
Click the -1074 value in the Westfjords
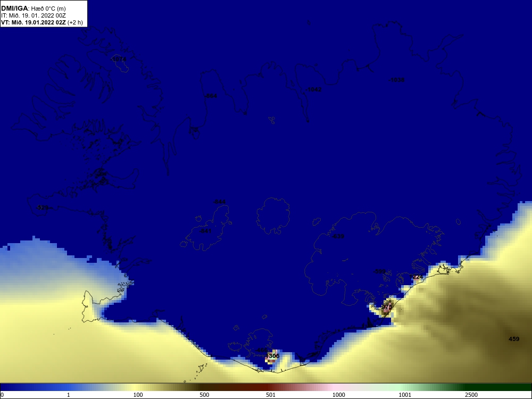[x=119, y=60]
